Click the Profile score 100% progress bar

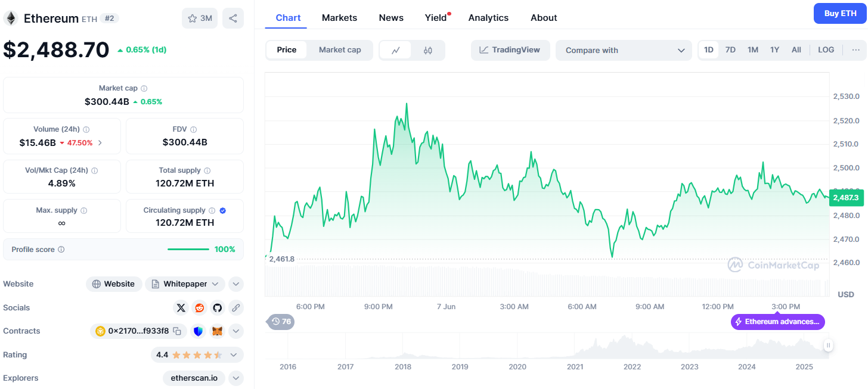188,250
